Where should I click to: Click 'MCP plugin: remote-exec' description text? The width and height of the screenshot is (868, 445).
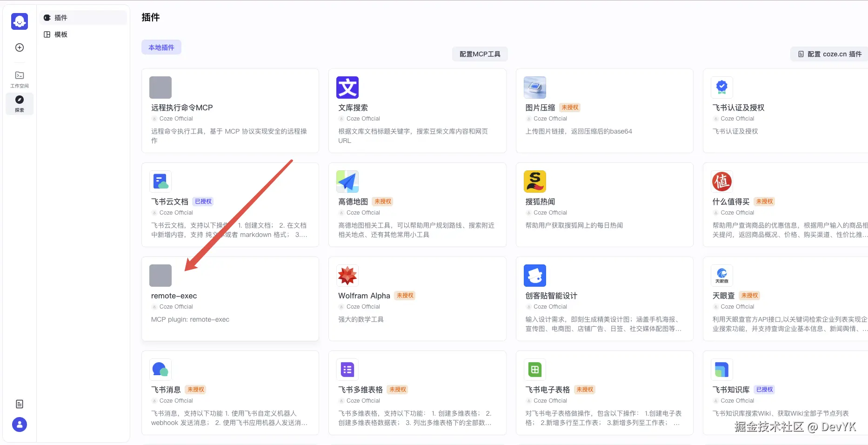pyautogui.click(x=190, y=319)
